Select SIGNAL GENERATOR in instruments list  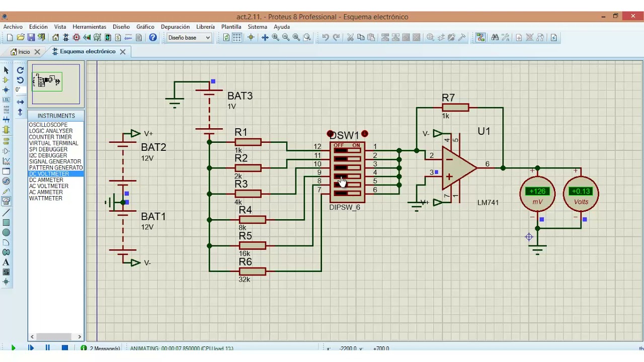[x=55, y=161]
